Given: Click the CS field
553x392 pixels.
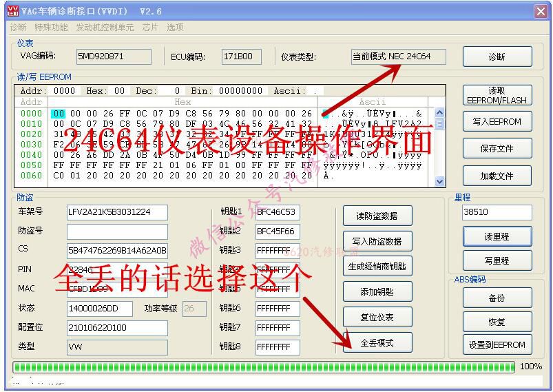Looking at the screenshot, I should (x=117, y=251).
